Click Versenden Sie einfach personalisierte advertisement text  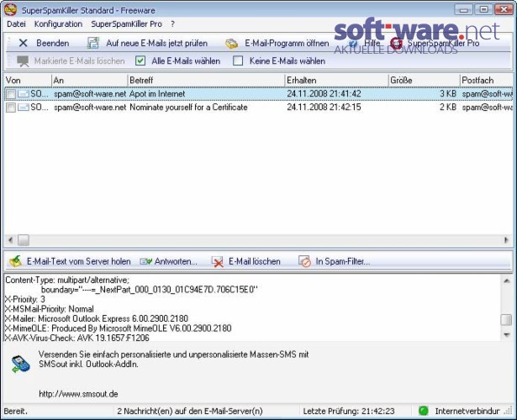tap(174, 360)
